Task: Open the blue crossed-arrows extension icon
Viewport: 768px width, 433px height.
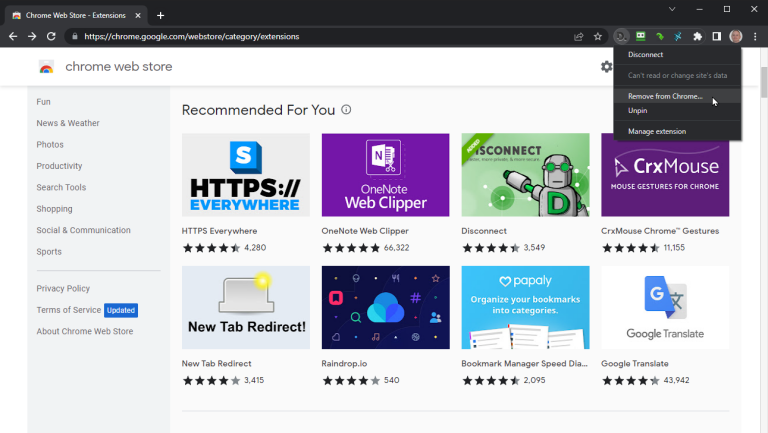Action: pyautogui.click(x=678, y=36)
